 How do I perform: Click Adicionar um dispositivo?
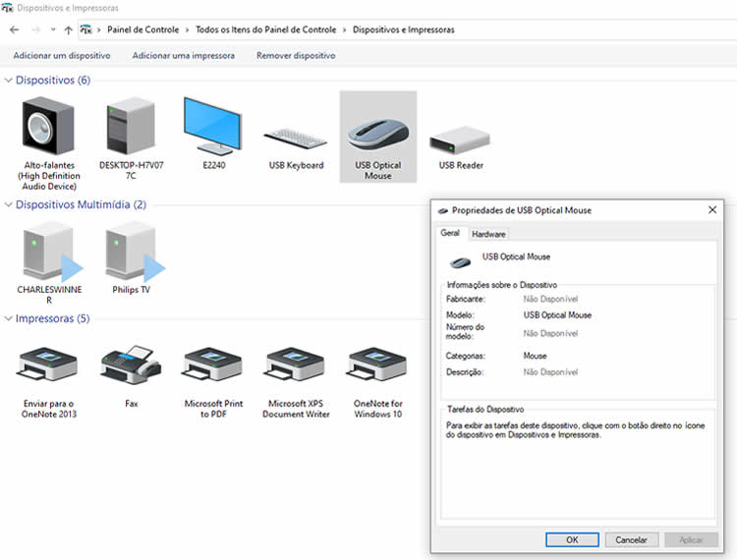pos(62,55)
